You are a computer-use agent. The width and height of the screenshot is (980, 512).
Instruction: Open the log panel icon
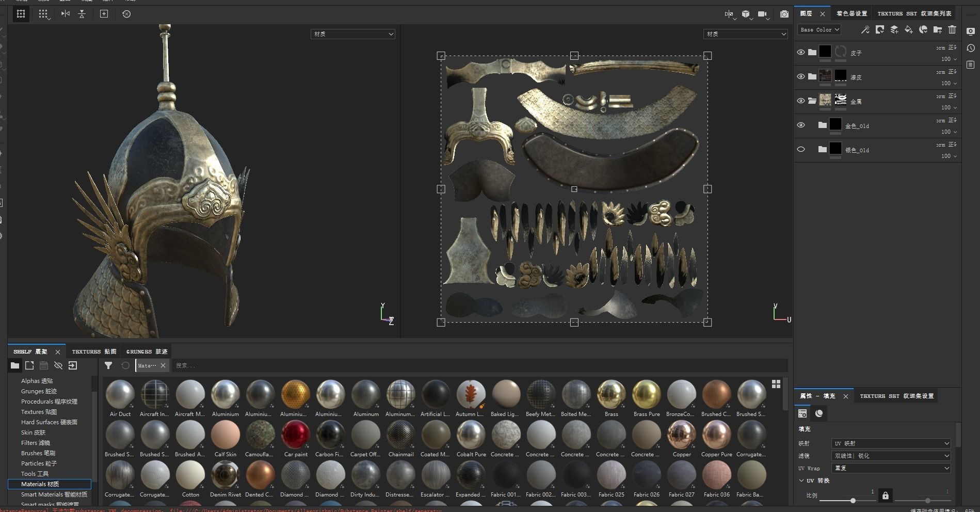click(x=971, y=65)
